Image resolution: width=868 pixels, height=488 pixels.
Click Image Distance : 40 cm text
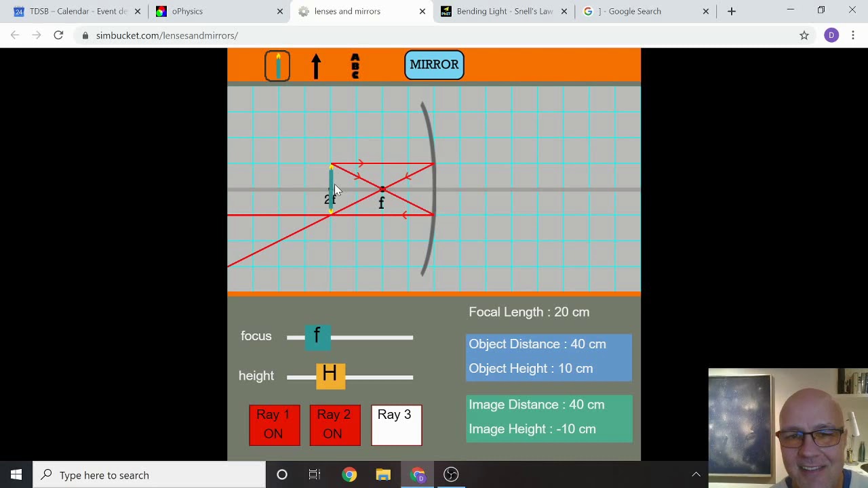click(x=536, y=405)
